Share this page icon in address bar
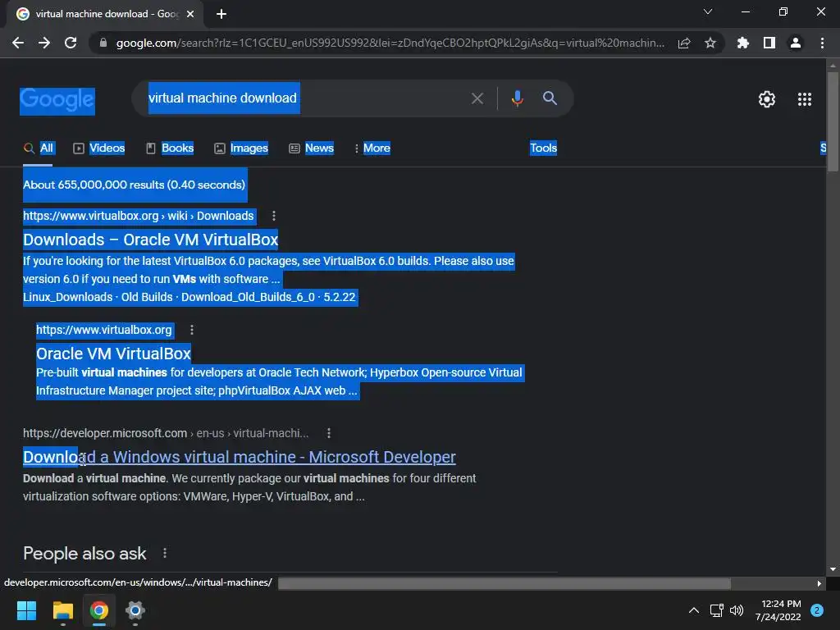The image size is (840, 630). pyautogui.click(x=684, y=43)
